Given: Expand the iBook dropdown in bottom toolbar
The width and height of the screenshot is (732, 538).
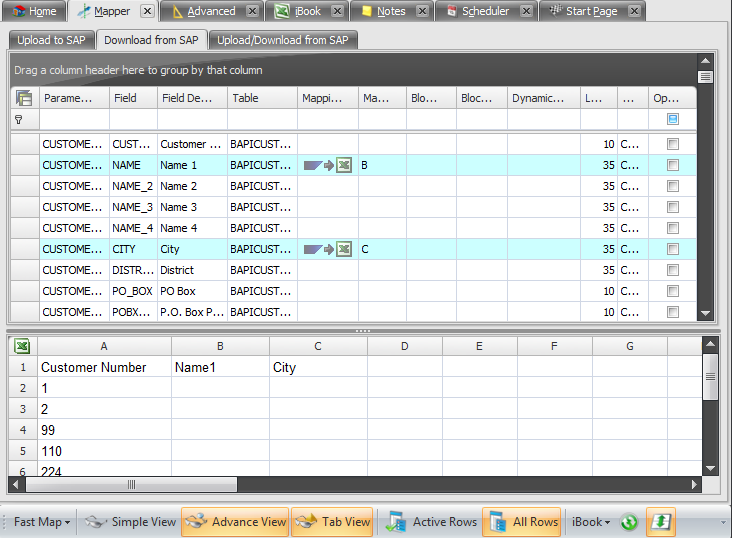Looking at the screenshot, I should pos(590,522).
